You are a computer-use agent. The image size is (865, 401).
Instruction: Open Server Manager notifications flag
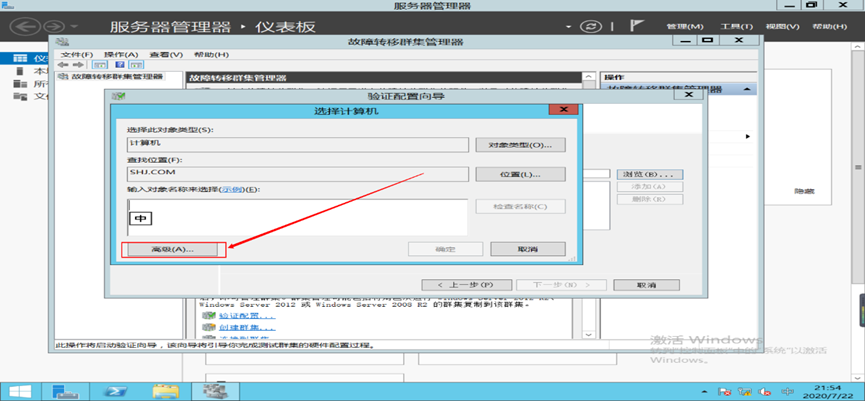(x=637, y=26)
